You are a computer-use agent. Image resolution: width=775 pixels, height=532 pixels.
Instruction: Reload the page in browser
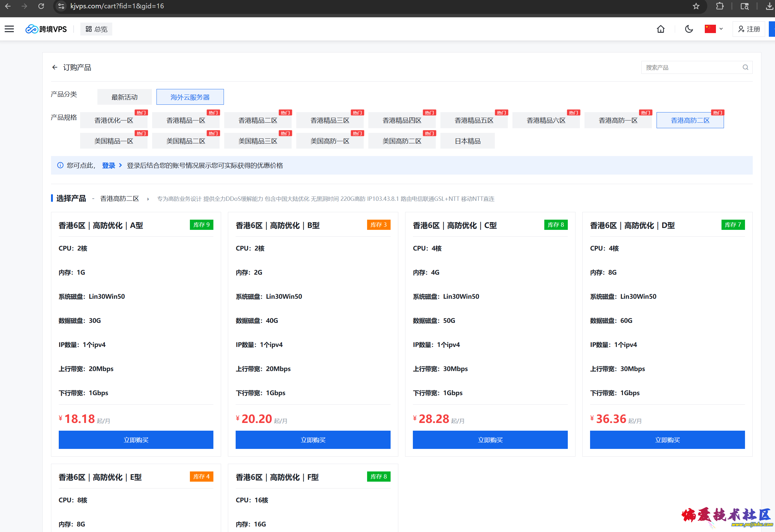41,6
